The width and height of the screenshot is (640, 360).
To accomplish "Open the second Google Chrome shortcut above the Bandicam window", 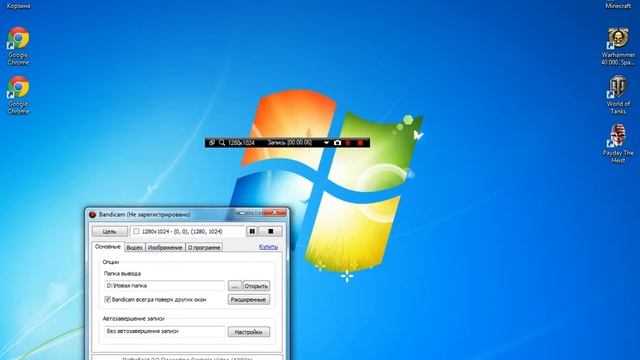I will (x=18, y=95).
